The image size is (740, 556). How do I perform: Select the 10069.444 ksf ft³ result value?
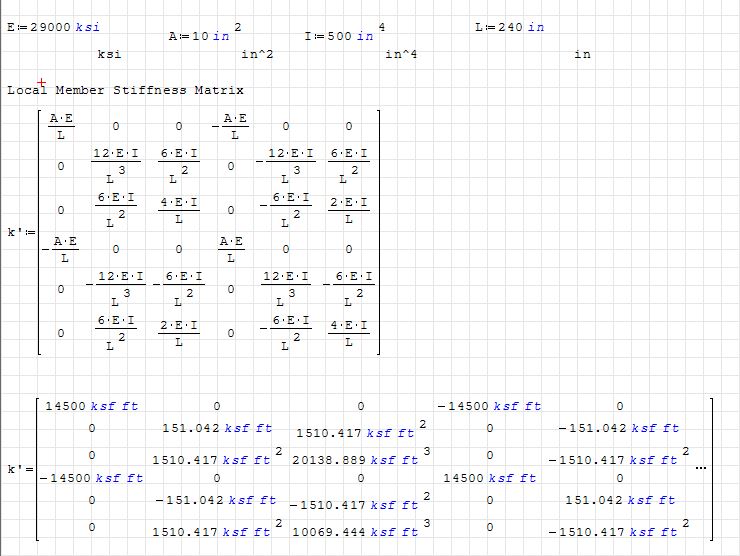point(355,531)
